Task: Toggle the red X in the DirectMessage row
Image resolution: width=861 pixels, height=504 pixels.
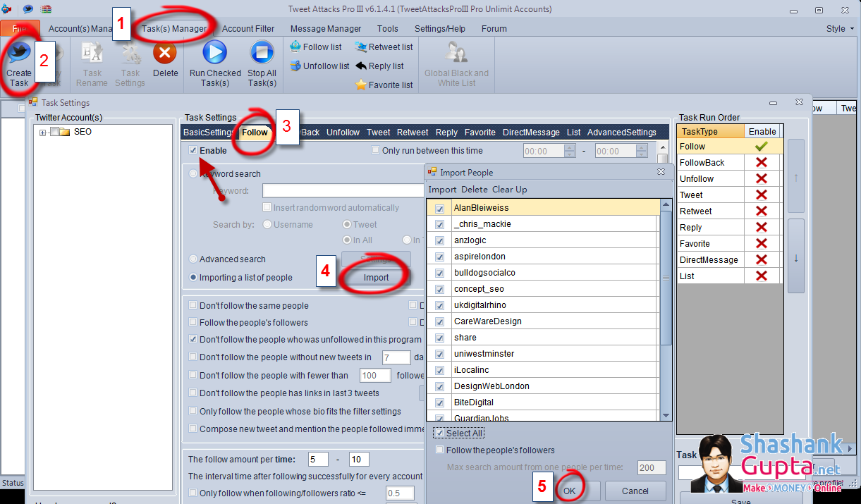Action: 761,260
